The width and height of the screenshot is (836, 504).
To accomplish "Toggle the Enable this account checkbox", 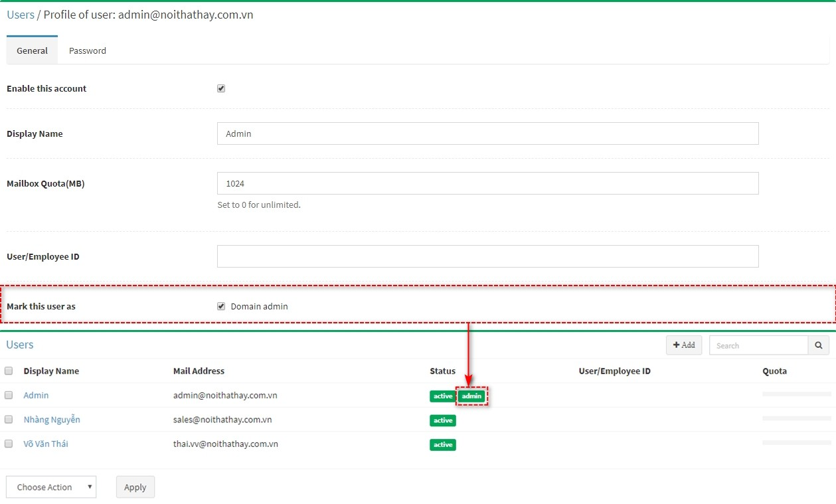I will click(221, 88).
